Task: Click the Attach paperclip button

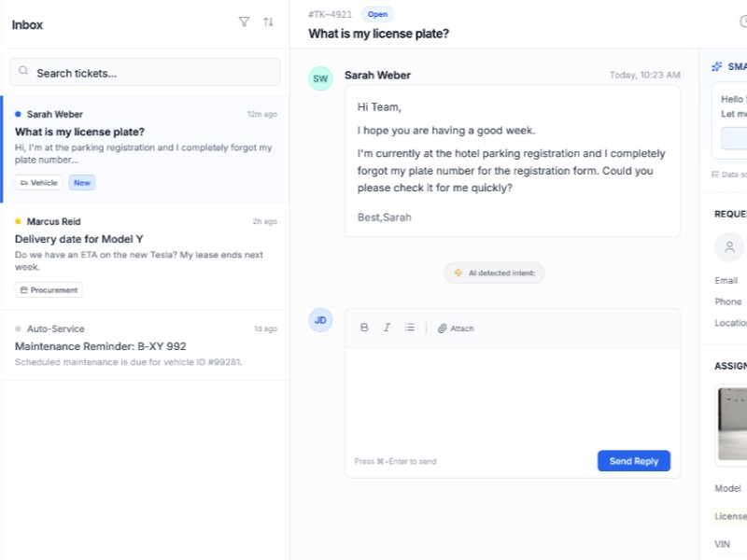Action: click(x=456, y=329)
